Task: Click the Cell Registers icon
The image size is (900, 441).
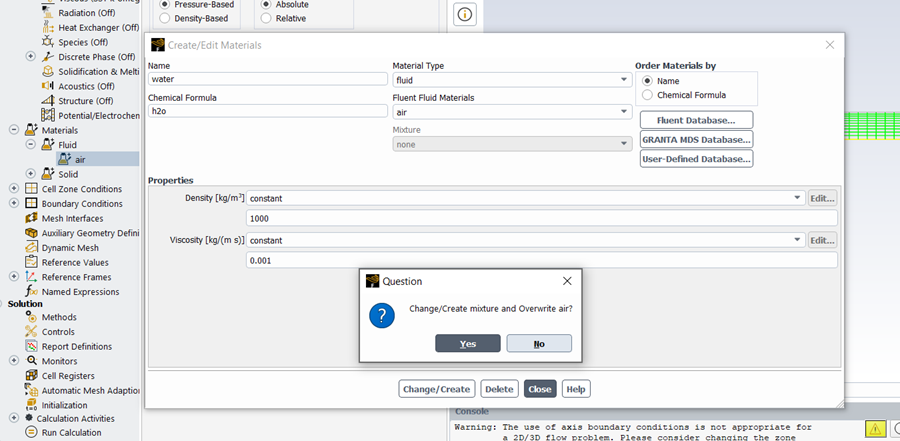Action: pyautogui.click(x=32, y=376)
